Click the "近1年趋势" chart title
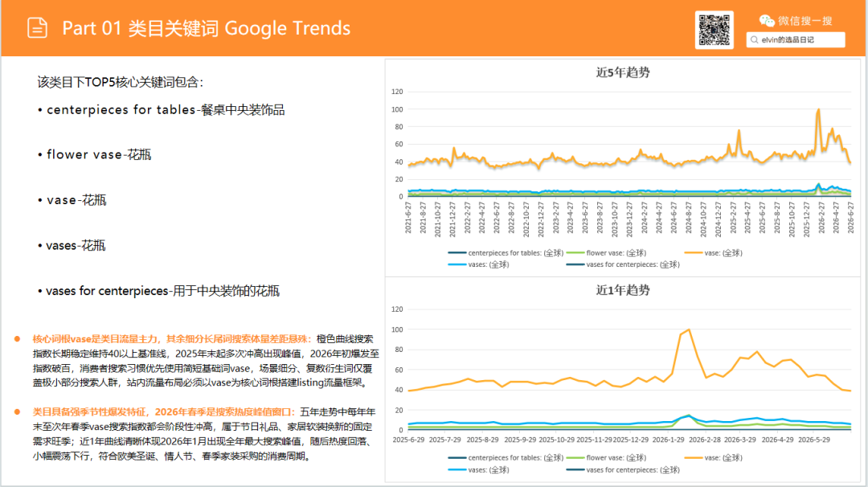 coord(623,290)
